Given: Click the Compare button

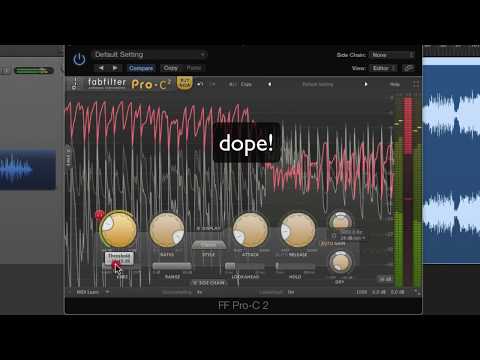Looking at the screenshot, I should tap(141, 68).
